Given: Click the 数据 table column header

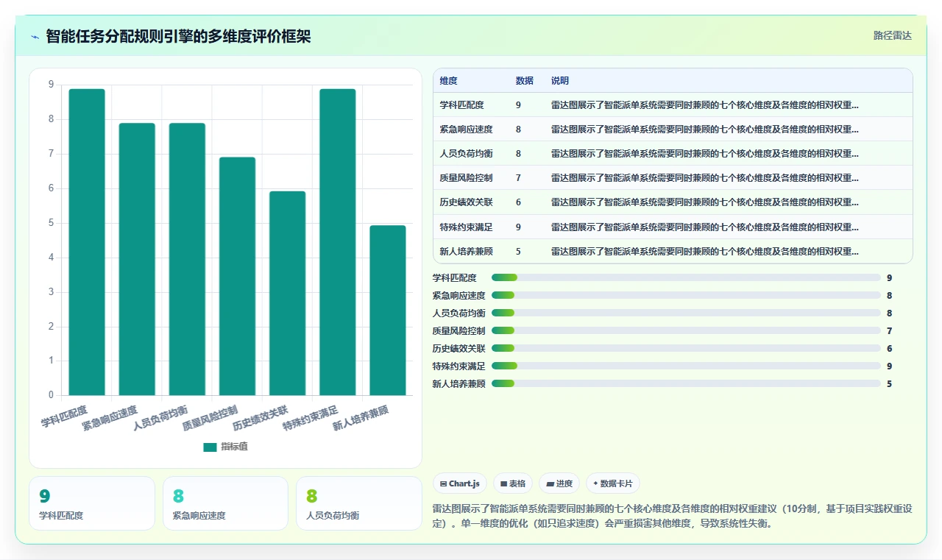Looking at the screenshot, I should 525,80.
